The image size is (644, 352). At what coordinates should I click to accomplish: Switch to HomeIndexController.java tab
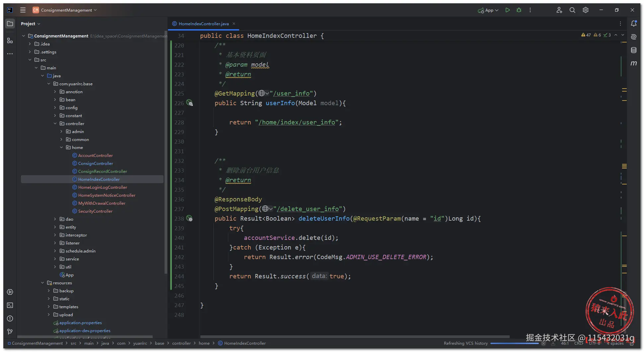tap(203, 24)
